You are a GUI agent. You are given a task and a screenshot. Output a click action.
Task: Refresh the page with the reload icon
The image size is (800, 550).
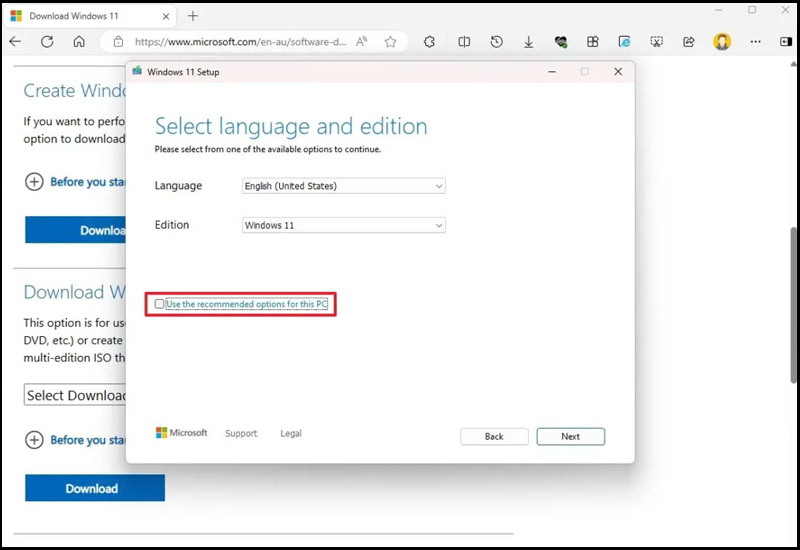tap(47, 41)
